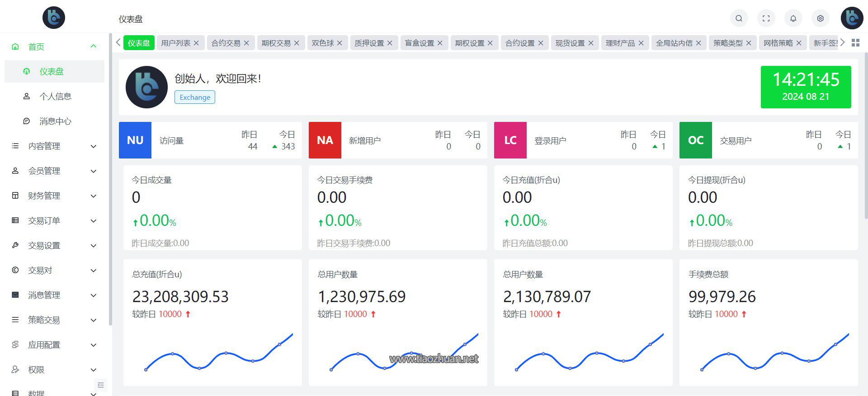Close the 期权交易 tab
Viewport: 868px width, 396px height.
point(297,43)
